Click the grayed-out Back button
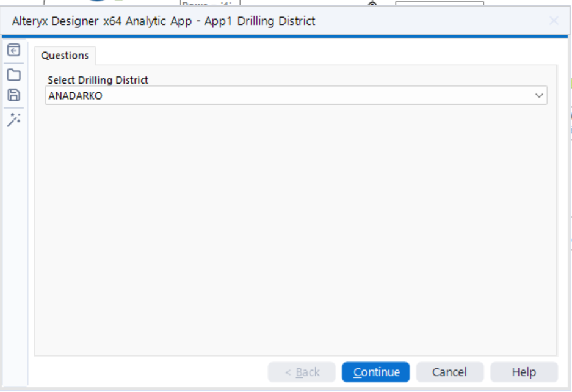 pos(302,372)
